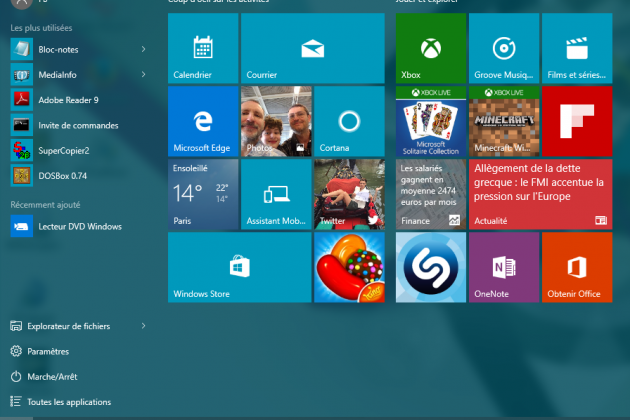
Task: Launch Microsoft Edge tile
Action: (203, 121)
